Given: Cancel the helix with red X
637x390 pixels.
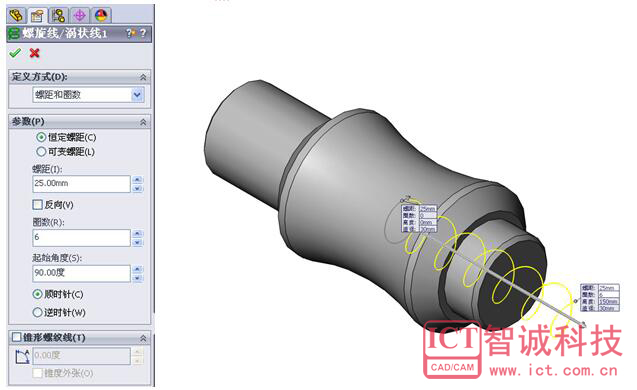Looking at the screenshot, I should [x=35, y=53].
